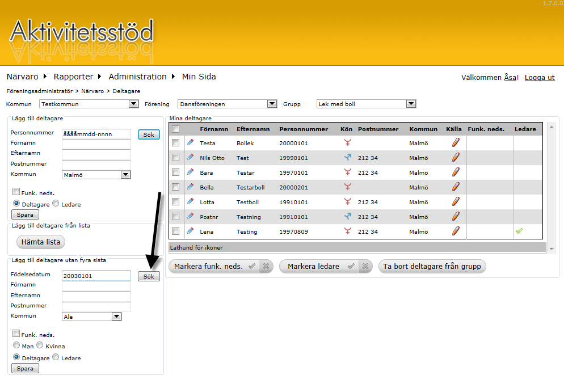Click scrollbar down arrow of participant list
The width and height of the screenshot is (564, 392).
coord(552,249)
